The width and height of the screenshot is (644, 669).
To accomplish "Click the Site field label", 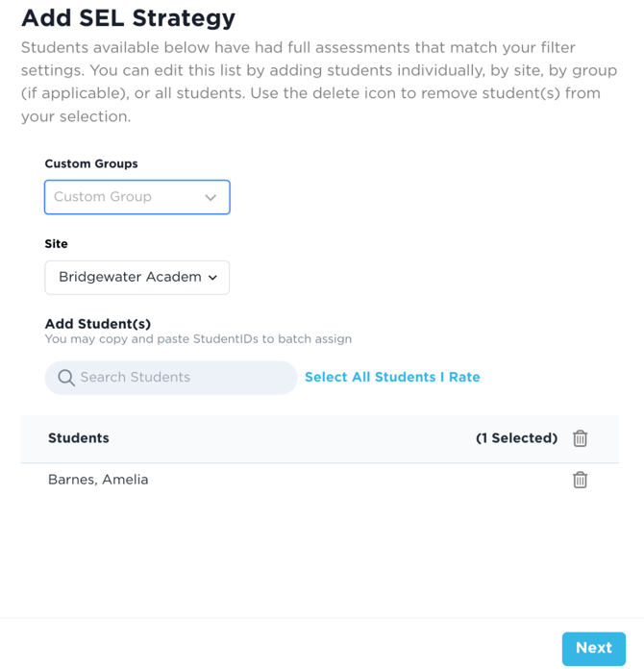I will [56, 244].
